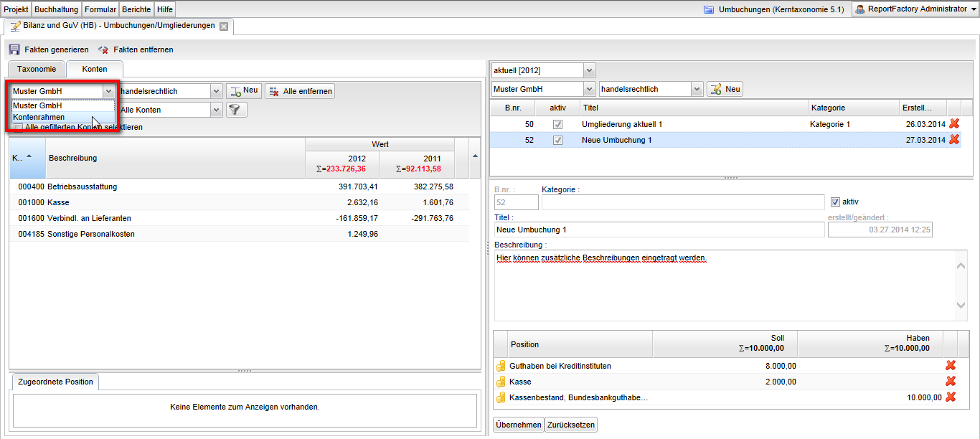
Task: Open the Alle Konten dropdown
Action: pos(216,110)
